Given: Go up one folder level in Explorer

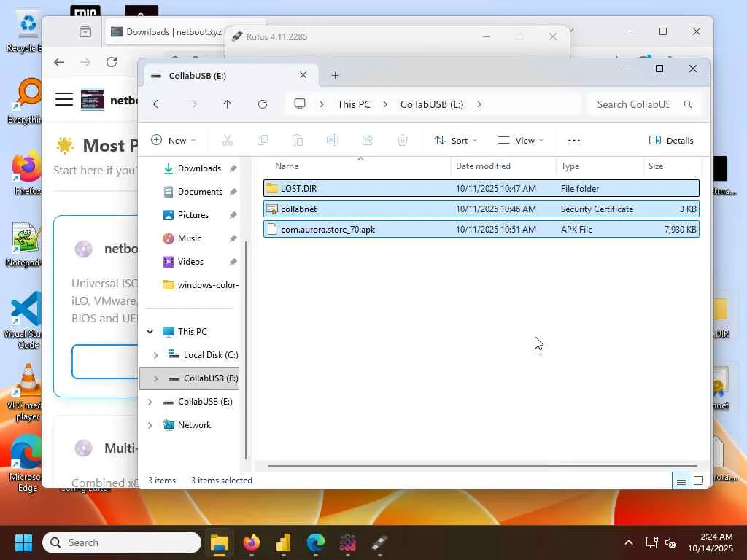Looking at the screenshot, I should click(x=228, y=104).
